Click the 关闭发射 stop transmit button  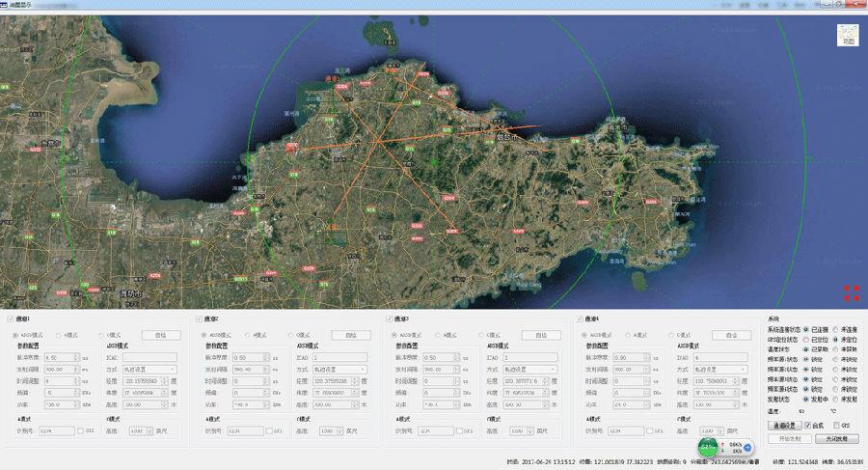click(837, 438)
